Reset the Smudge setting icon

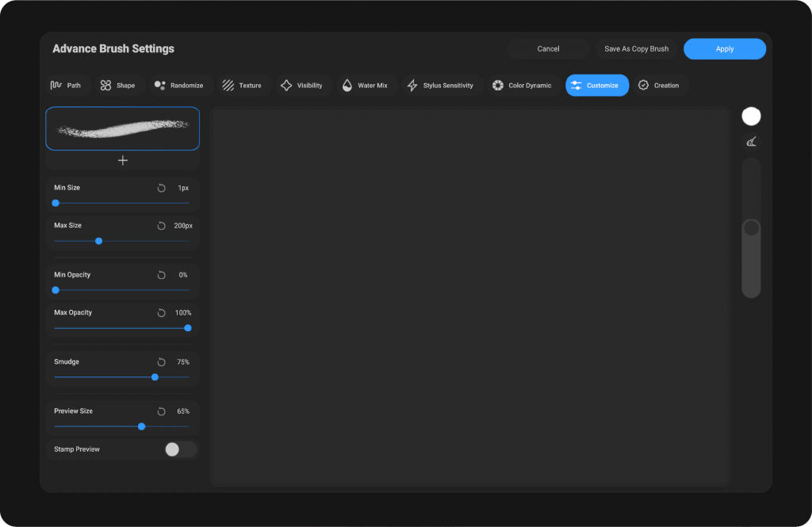pos(162,362)
